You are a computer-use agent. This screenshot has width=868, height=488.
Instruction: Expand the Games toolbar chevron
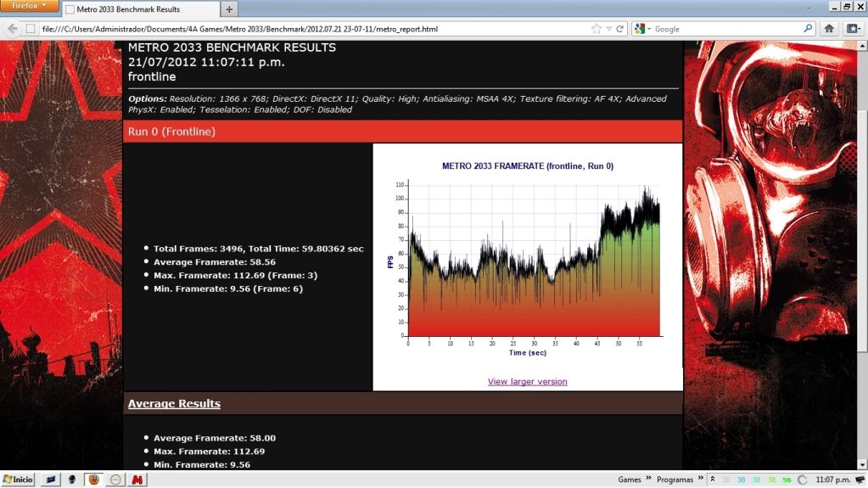pyautogui.click(x=648, y=478)
